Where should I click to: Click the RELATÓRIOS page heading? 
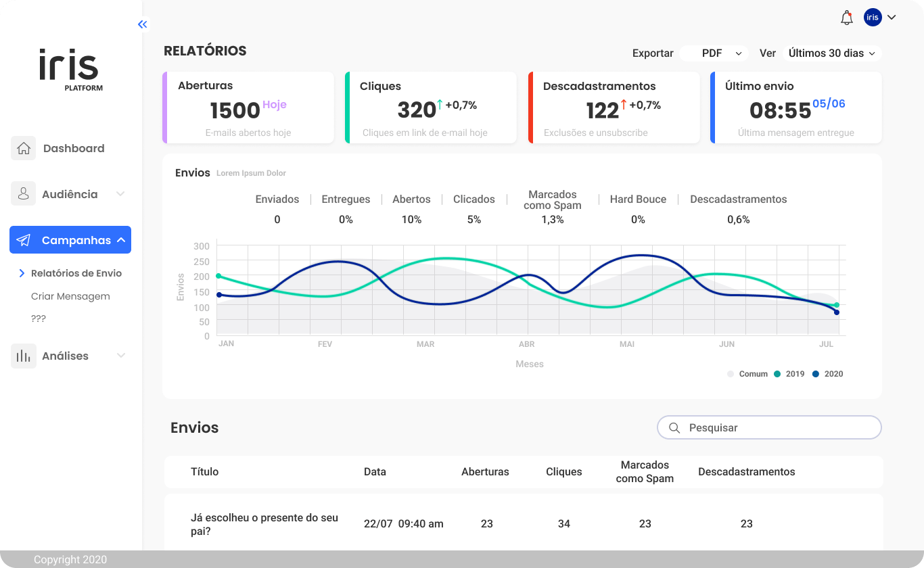[x=205, y=51]
